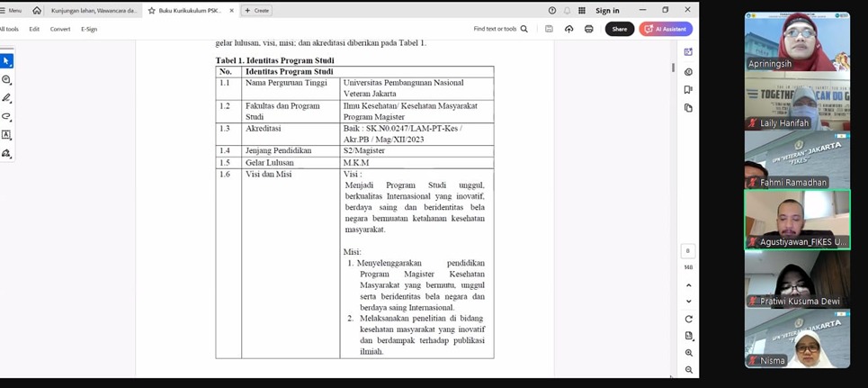Choose the freehand draw tool
The image size is (868, 388).
pos(6,116)
